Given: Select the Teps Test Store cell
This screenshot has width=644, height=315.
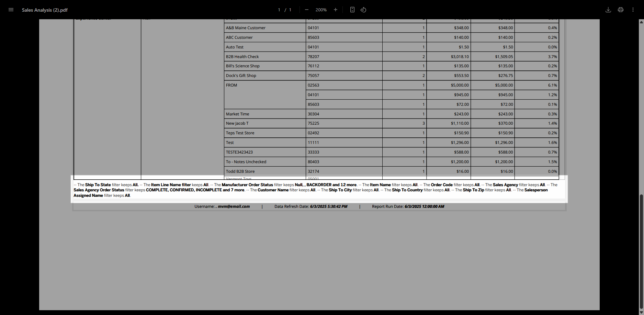Looking at the screenshot, I should click(265, 133).
